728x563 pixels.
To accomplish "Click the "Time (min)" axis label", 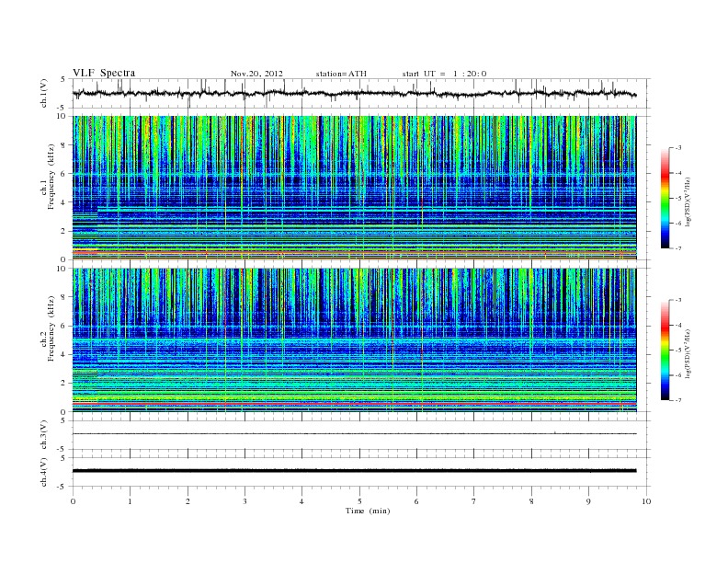I will click(368, 511).
